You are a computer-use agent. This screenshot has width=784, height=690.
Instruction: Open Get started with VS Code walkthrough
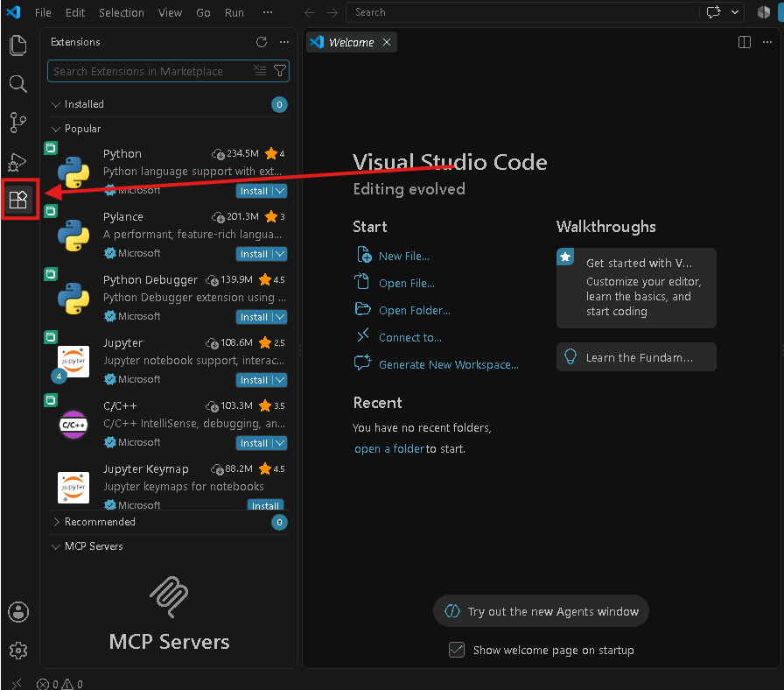coord(636,288)
